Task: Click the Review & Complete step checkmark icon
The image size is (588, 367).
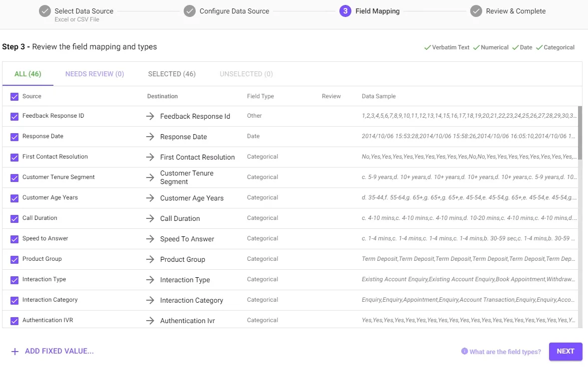Action: coord(476,11)
